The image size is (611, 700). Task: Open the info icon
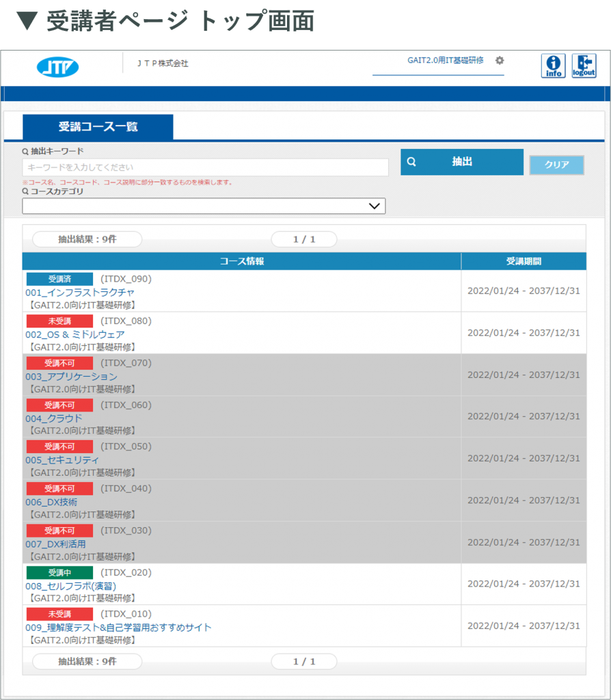[553, 66]
